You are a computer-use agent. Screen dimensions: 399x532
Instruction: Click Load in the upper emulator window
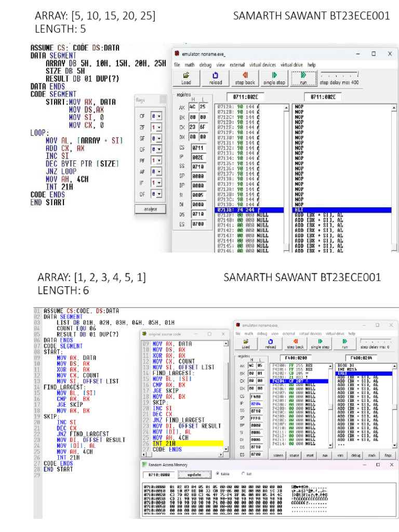pos(186,78)
